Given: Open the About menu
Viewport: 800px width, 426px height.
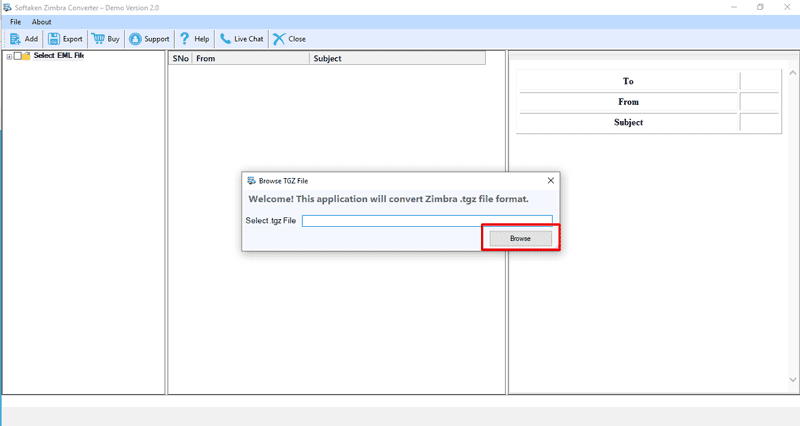Looking at the screenshot, I should click(41, 21).
